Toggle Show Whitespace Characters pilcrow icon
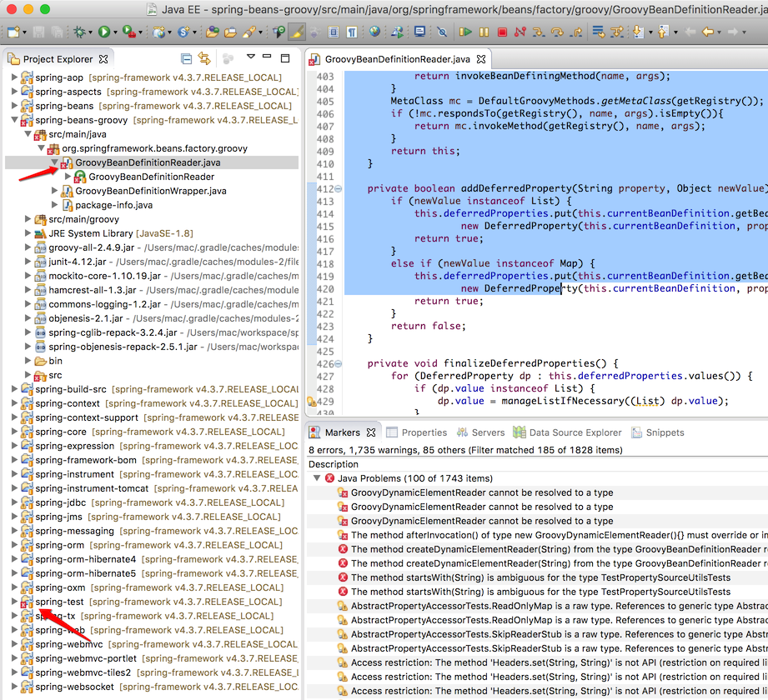The image size is (768, 700). pyautogui.click(x=351, y=32)
